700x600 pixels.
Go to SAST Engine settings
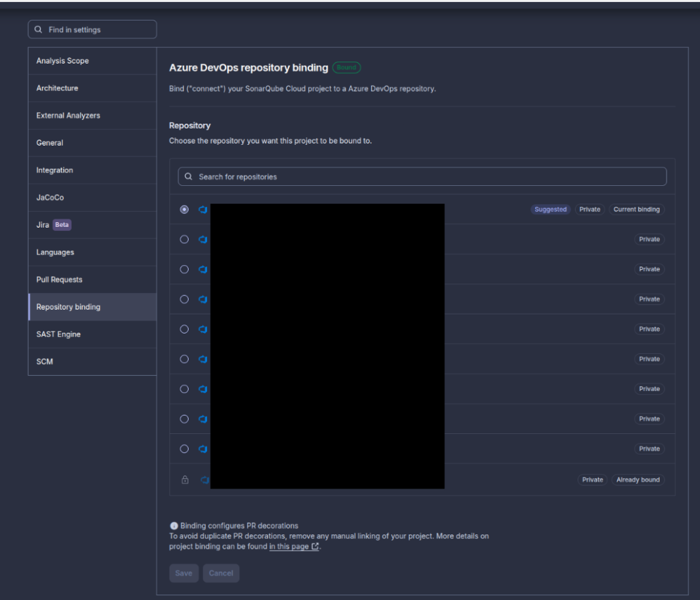tap(58, 334)
